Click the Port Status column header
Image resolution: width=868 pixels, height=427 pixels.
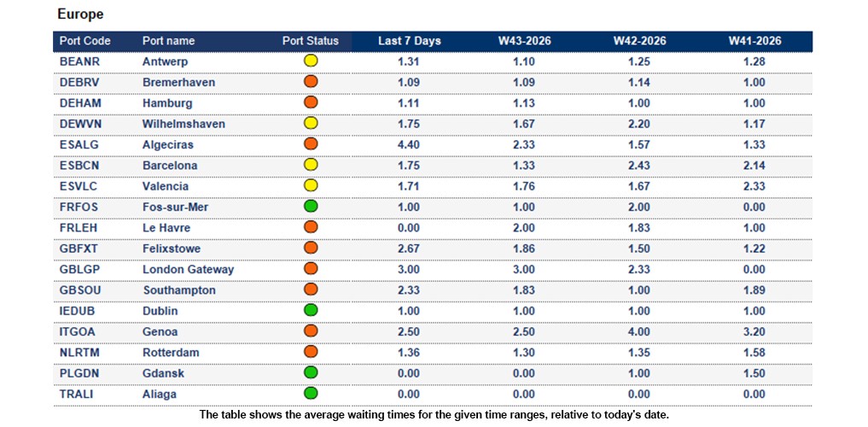(x=310, y=41)
